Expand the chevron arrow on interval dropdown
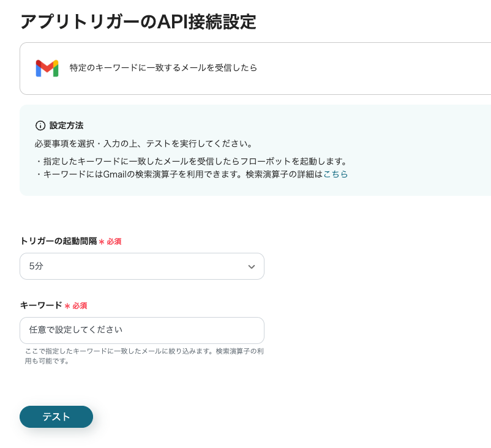This screenshot has height=448, width=491. 251,267
